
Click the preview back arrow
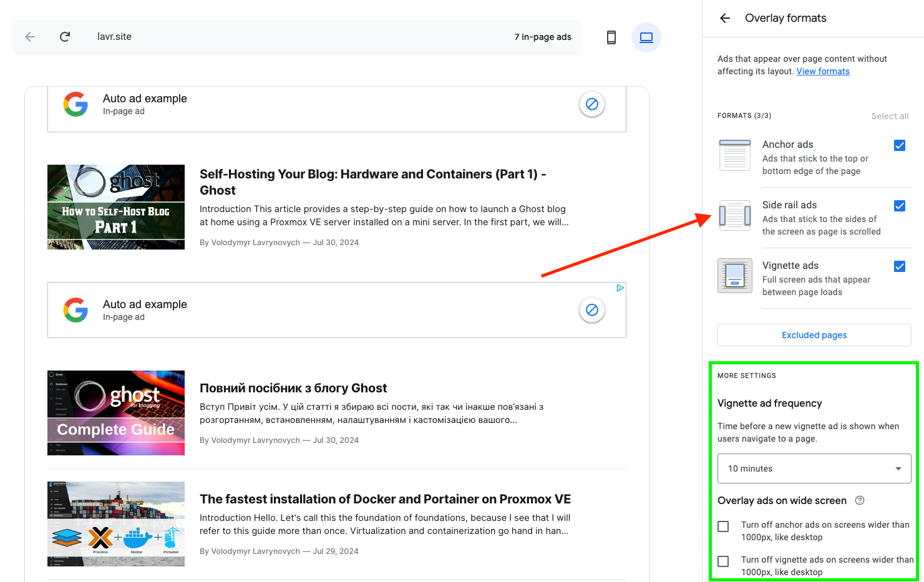coord(30,37)
